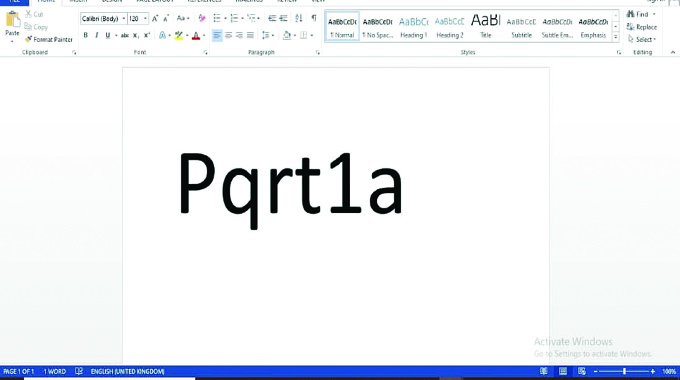Apply the Normal style
The image size is (680, 380).
tap(342, 27)
